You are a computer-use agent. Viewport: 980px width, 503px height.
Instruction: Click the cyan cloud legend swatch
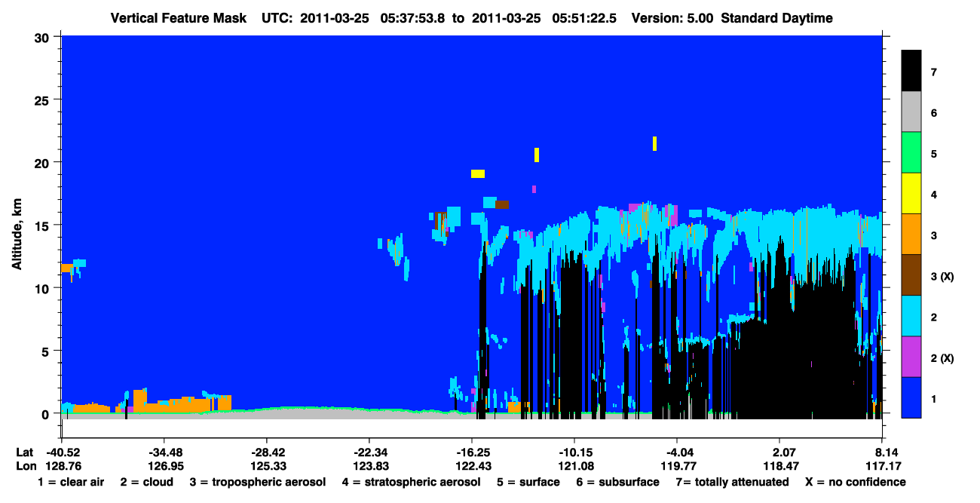(911, 315)
